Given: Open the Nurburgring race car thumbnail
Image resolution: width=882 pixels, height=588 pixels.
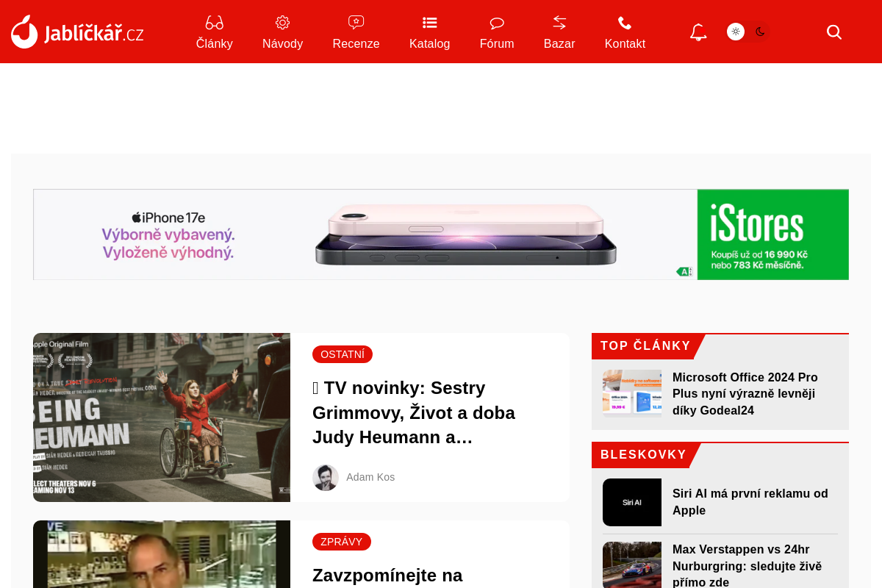Looking at the screenshot, I should pyautogui.click(x=632, y=564).
